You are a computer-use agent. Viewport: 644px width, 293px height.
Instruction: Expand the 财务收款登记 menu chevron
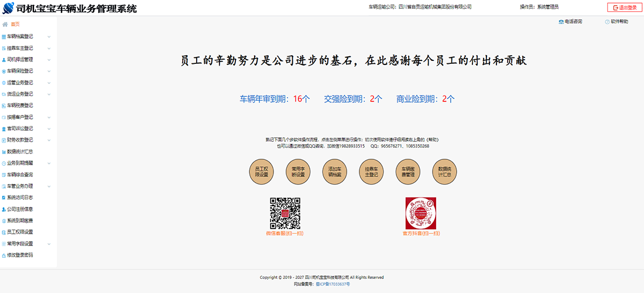click(x=49, y=140)
